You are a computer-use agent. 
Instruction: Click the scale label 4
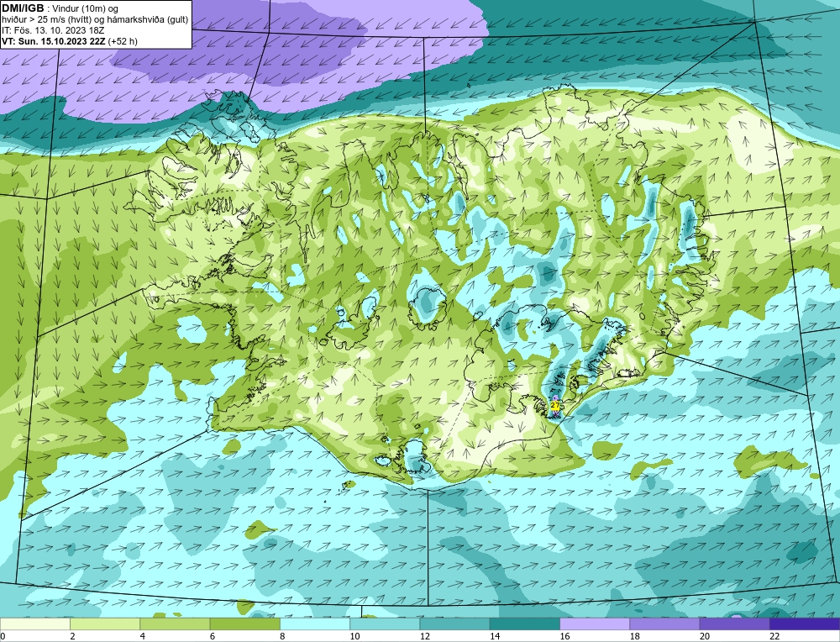tap(142, 636)
